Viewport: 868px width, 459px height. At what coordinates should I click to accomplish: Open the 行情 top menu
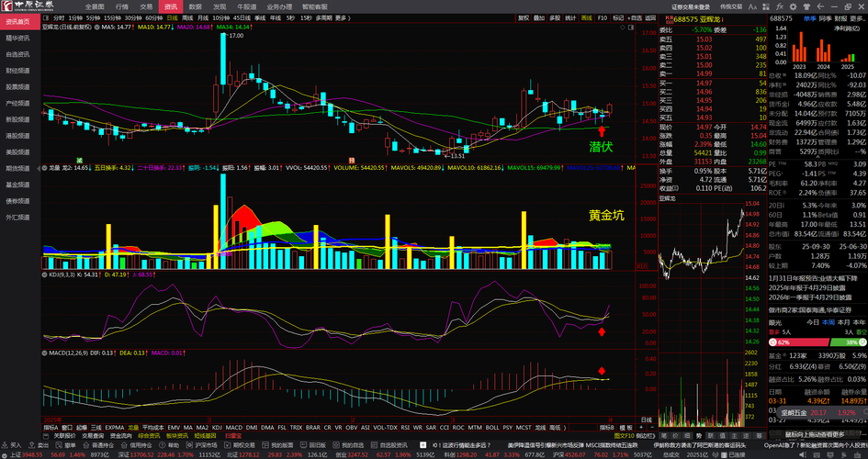[122, 6]
